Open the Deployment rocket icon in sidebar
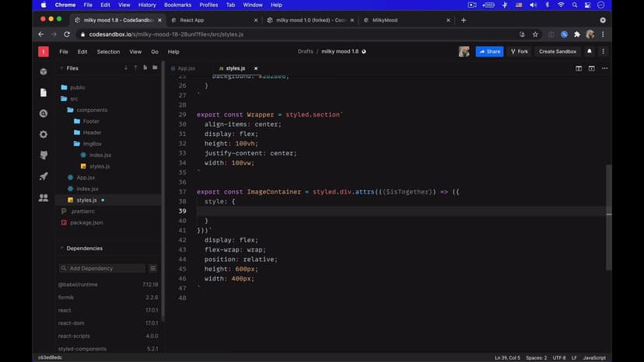Screen dimensions: 644x362 (44, 176)
